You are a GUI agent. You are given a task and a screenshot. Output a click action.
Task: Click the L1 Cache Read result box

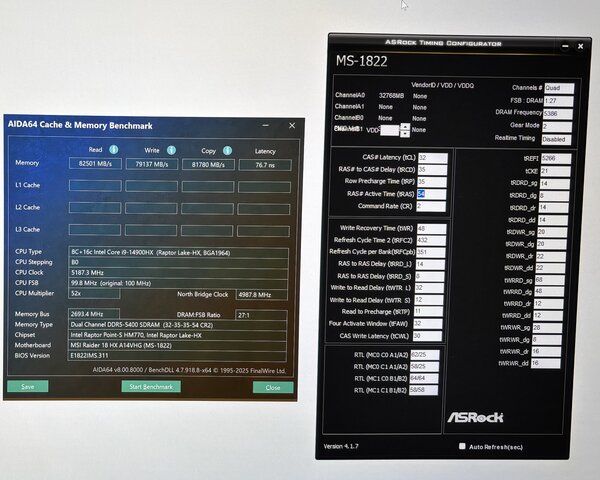pos(95,186)
